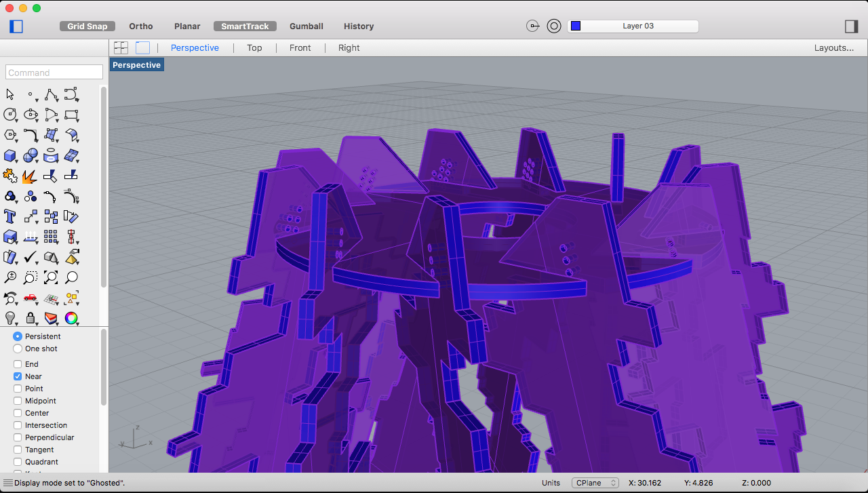This screenshot has width=868, height=493.
Task: Enable Planar mode
Action: [x=187, y=26]
